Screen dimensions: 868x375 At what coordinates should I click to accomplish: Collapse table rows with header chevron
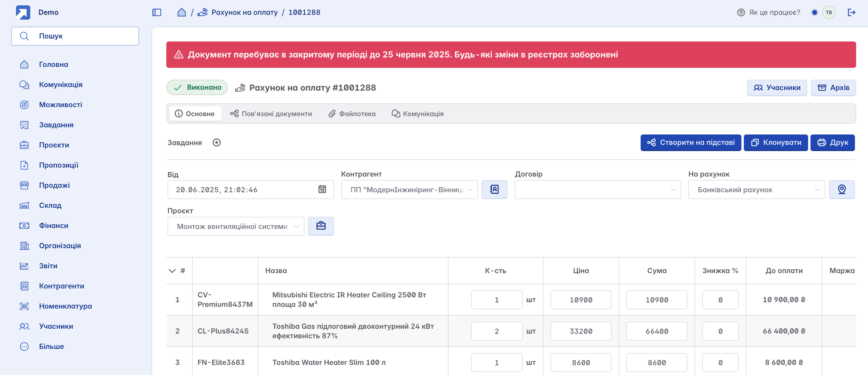tap(172, 271)
